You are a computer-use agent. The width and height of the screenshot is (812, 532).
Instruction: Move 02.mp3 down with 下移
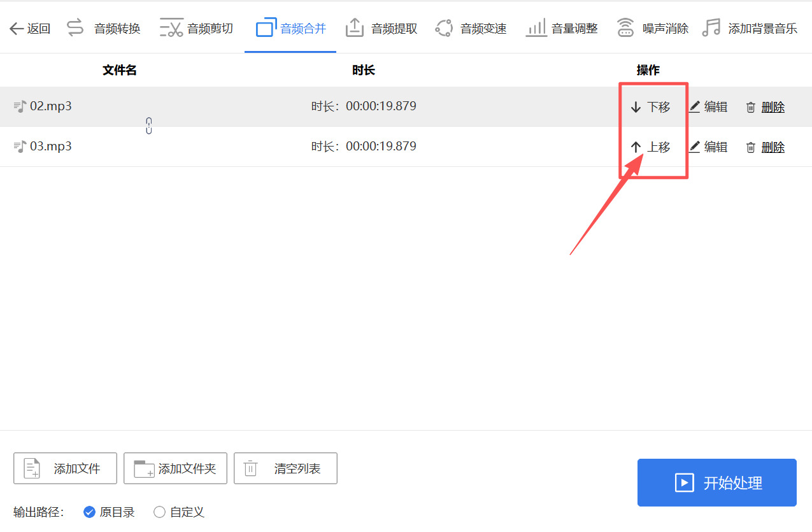coord(650,107)
